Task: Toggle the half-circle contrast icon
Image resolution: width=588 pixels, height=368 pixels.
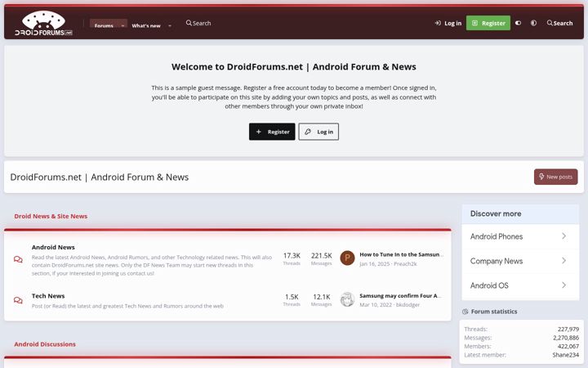Action: (533, 23)
